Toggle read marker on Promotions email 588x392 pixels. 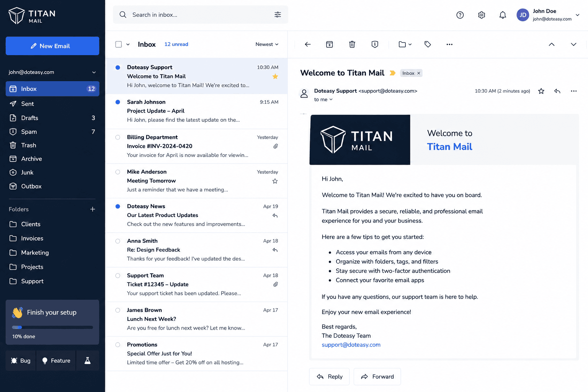[x=118, y=345]
